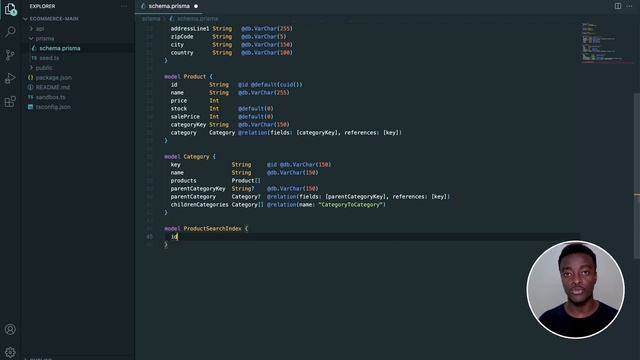
Task: Open the Search view icon
Action: [x=10, y=31]
